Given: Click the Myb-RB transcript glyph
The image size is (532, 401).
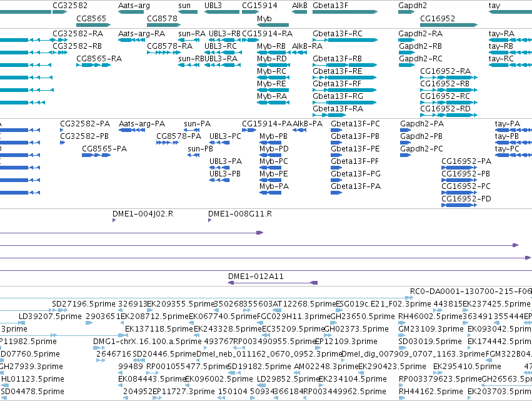Looking at the screenshot, I should pyautogui.click(x=274, y=53).
